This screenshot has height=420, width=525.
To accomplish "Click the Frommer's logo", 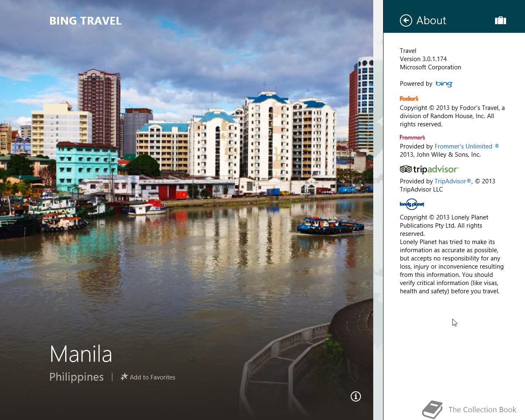I will 412,137.
